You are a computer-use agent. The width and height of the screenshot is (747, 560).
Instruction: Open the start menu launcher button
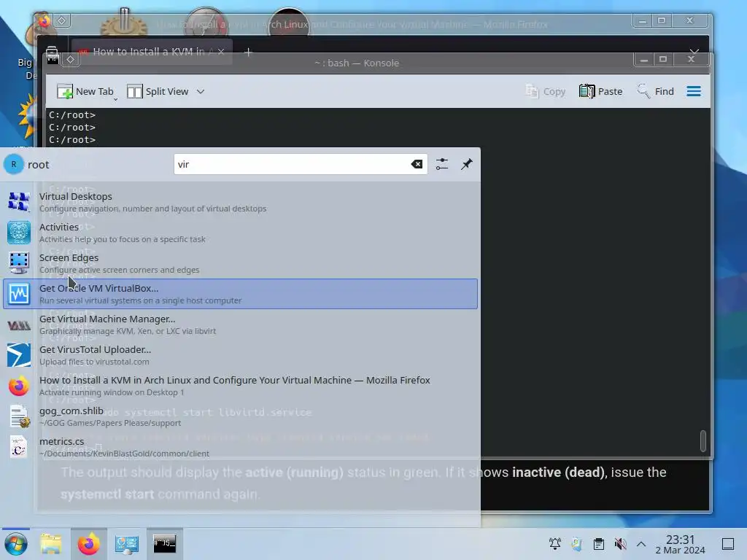coord(15,544)
